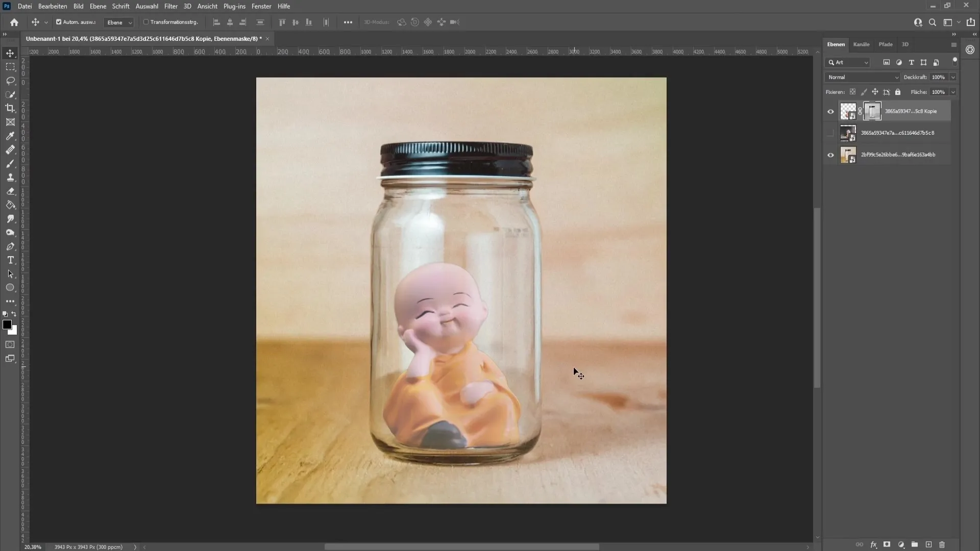Viewport: 980px width, 551px height.
Task: Select the Healing Brush tool
Action: [x=10, y=149]
